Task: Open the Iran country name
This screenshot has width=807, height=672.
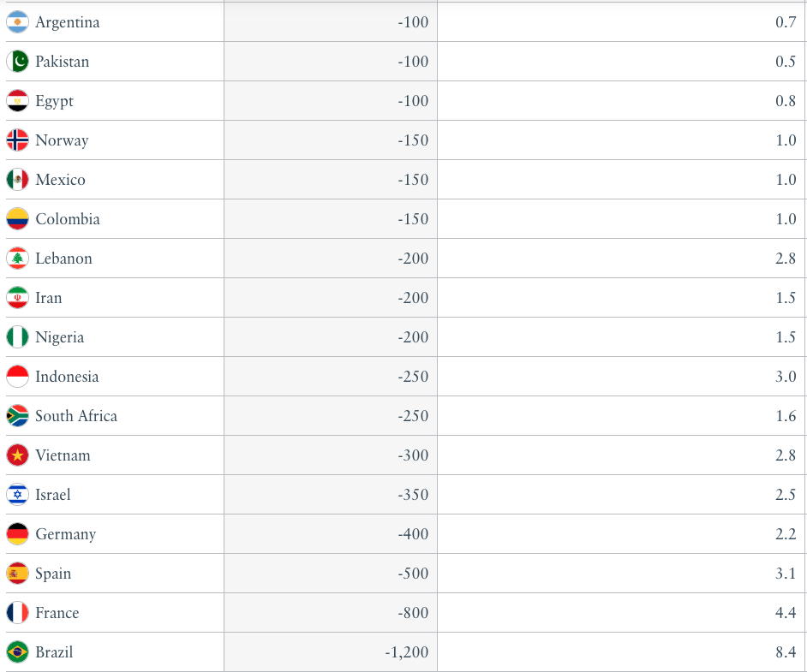Action: 48,298
